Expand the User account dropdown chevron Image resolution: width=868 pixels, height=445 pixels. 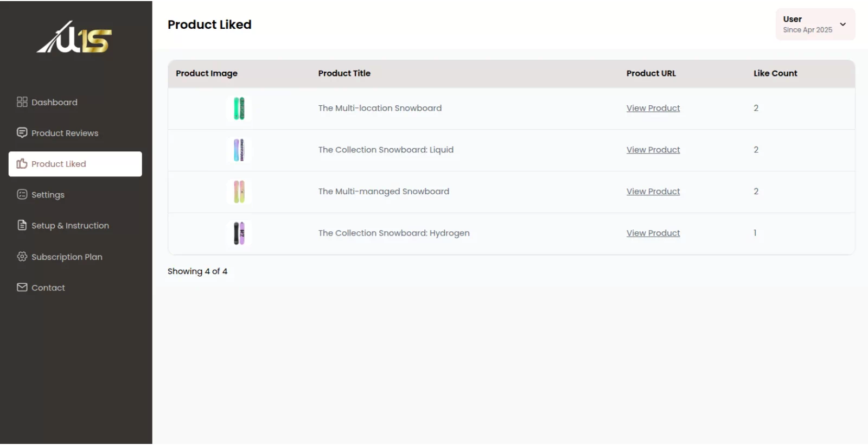pos(843,24)
